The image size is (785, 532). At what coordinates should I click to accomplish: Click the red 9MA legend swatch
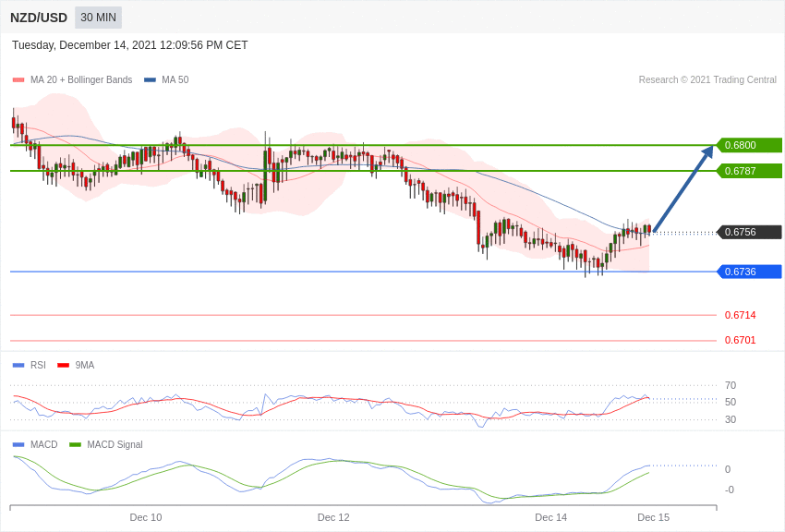63,366
